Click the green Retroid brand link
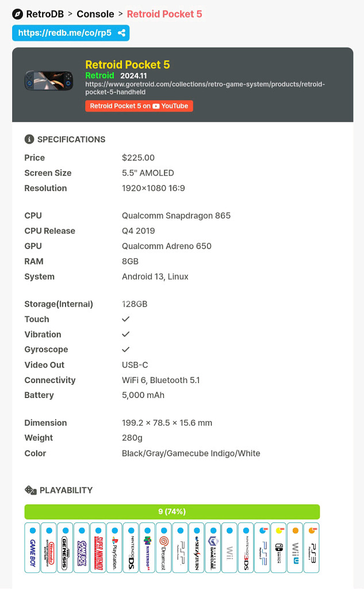Viewport: 364px width, 589px height. (x=99, y=75)
